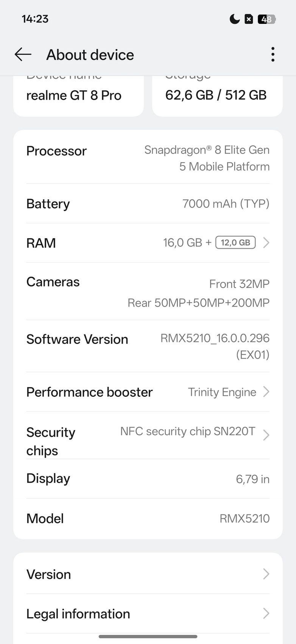Tap the back arrow icon
This screenshot has height=644, width=296.
(x=23, y=54)
